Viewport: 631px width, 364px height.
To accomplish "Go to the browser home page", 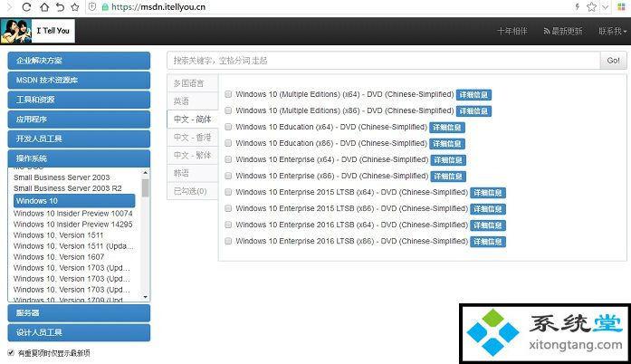I will [44, 7].
